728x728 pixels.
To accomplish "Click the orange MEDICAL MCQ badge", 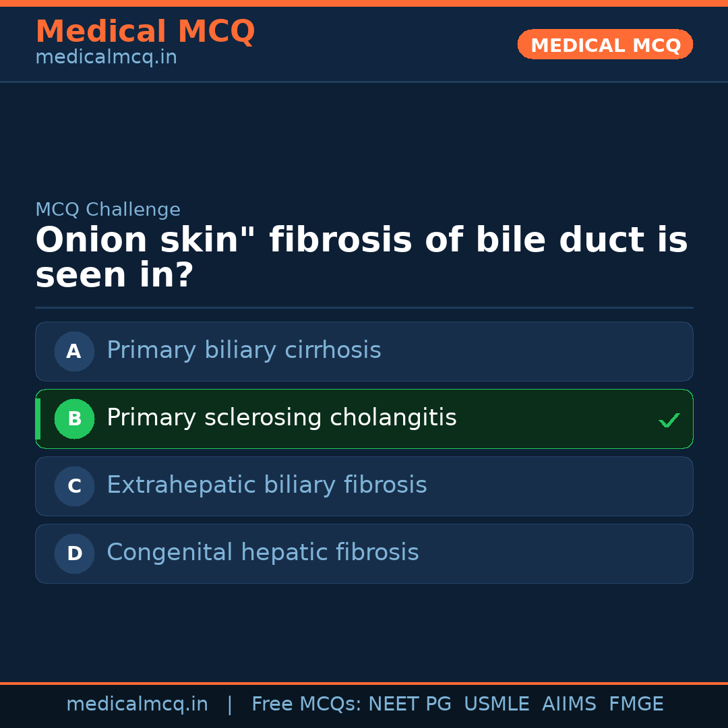I will tap(605, 45).
